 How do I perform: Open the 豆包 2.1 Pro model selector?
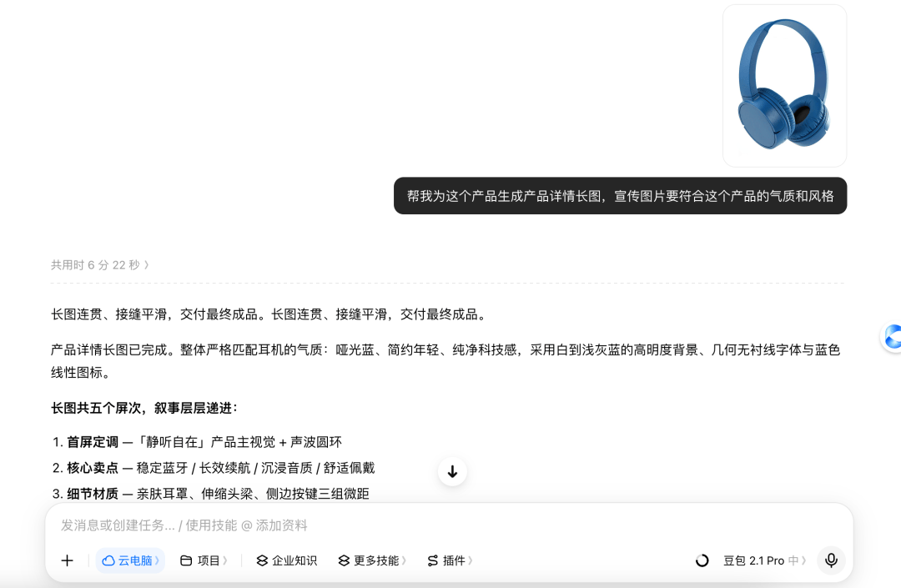click(764, 560)
